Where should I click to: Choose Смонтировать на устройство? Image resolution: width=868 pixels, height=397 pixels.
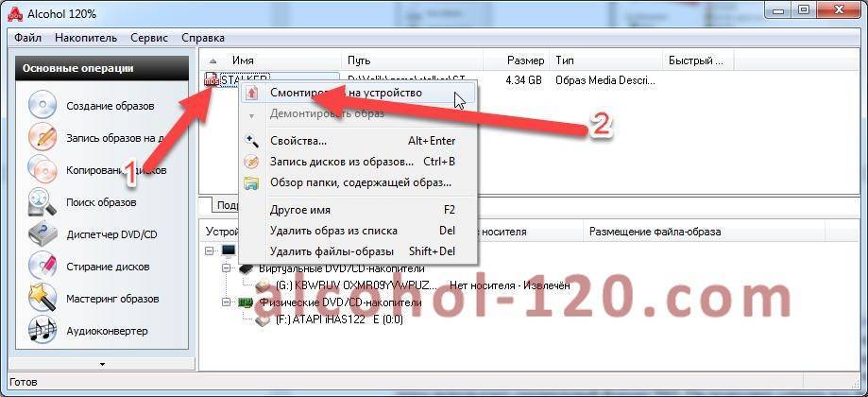[x=358, y=93]
